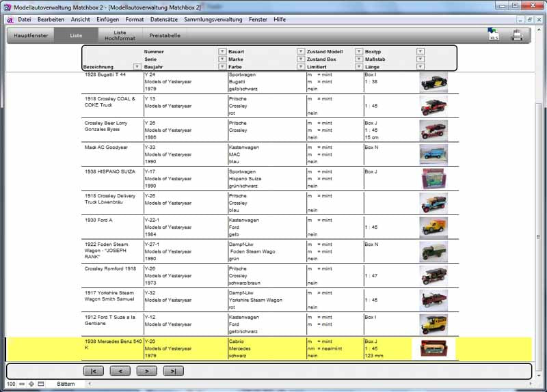Screen dimensions: 547x392
Task: Click the printer icon in toolbar
Action: (x=518, y=36)
